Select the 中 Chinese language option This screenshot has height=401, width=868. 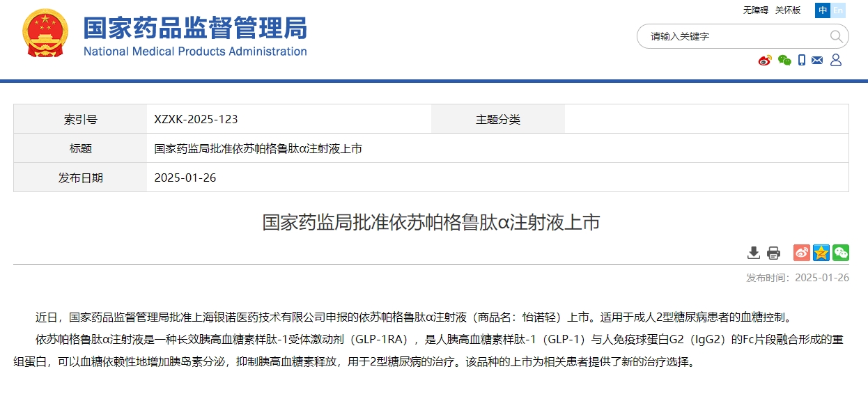(823, 10)
